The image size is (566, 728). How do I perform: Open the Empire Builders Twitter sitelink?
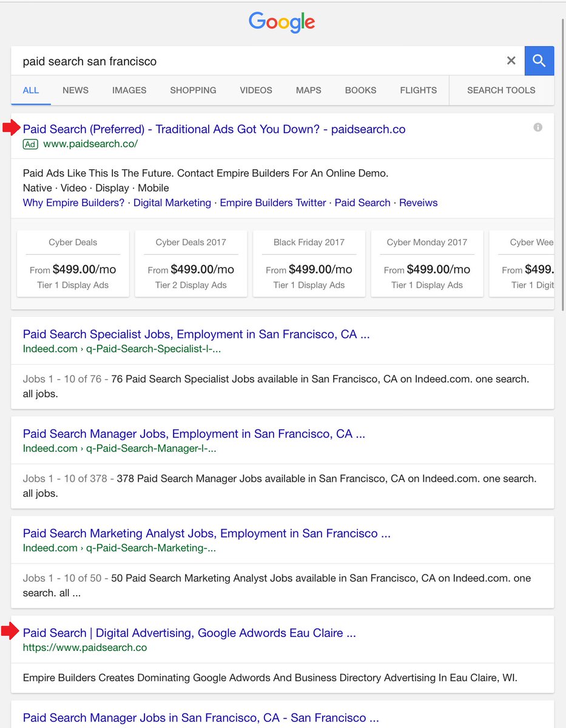pos(273,203)
